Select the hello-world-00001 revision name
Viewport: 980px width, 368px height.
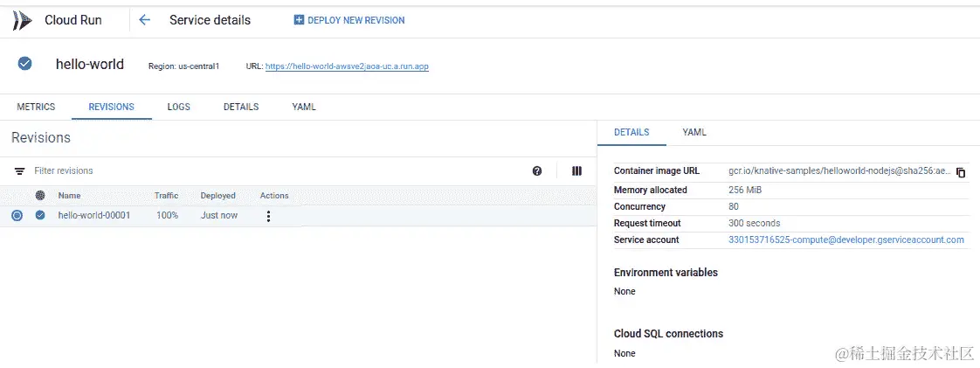(93, 215)
